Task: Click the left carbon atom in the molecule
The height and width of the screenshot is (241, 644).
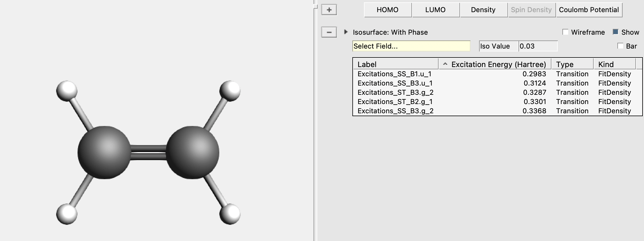Action: click(104, 152)
